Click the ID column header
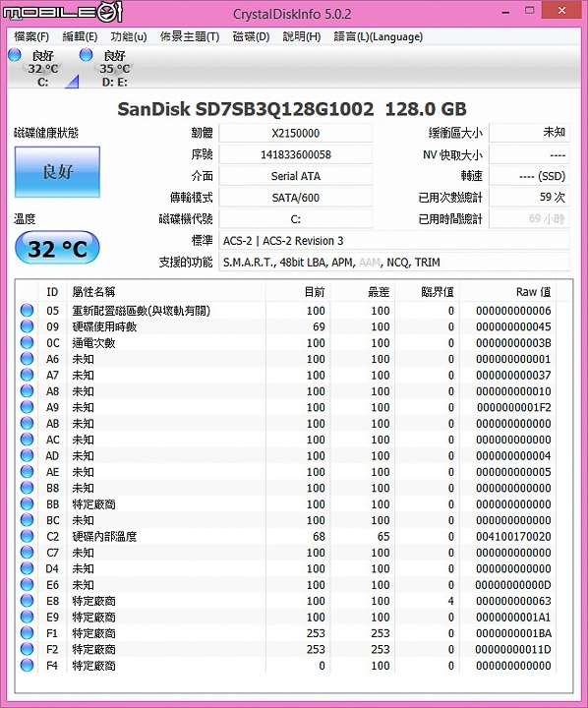This screenshot has width=588, height=708. pos(52,292)
